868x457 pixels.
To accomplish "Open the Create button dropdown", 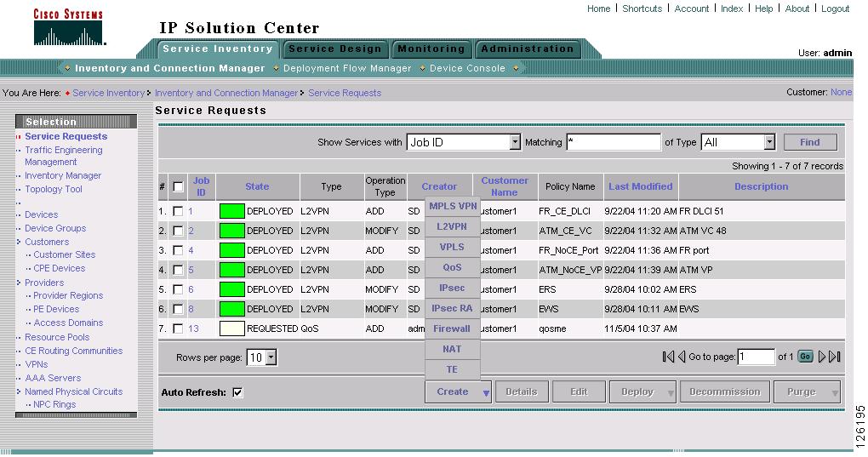I will [x=485, y=392].
